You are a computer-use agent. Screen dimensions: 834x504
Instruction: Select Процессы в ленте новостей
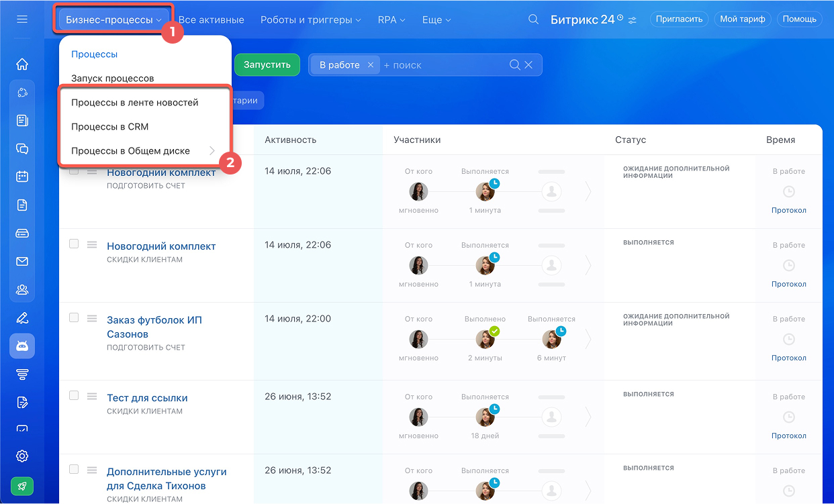click(134, 102)
